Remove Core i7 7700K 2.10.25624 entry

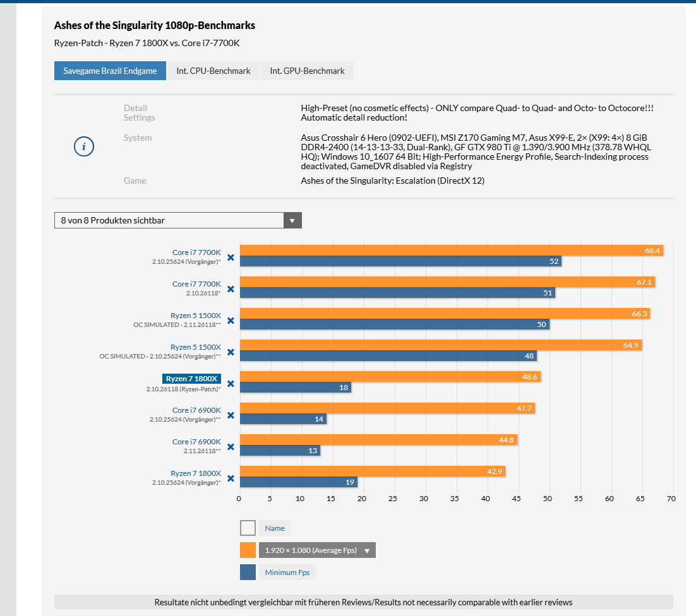pyautogui.click(x=231, y=258)
